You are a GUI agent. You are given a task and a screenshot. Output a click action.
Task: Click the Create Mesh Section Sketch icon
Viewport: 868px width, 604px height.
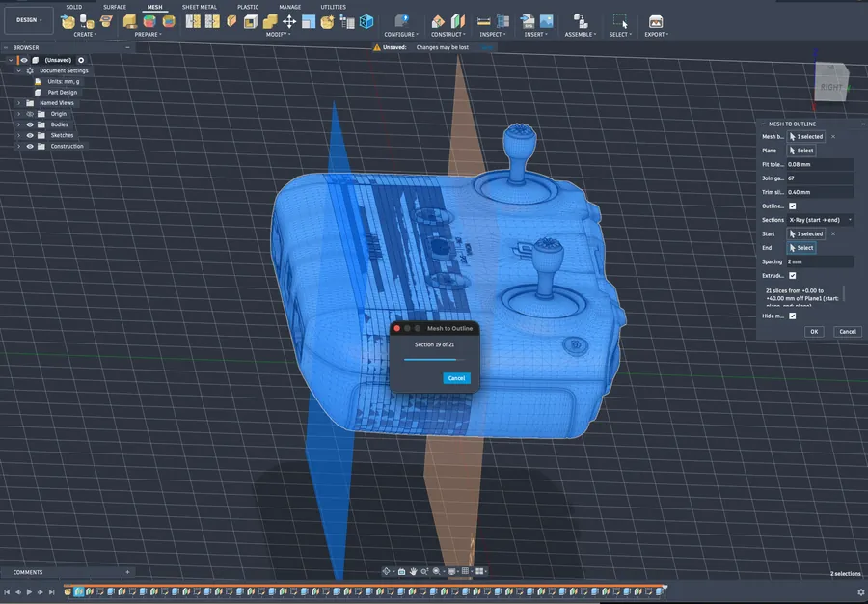coord(106,21)
